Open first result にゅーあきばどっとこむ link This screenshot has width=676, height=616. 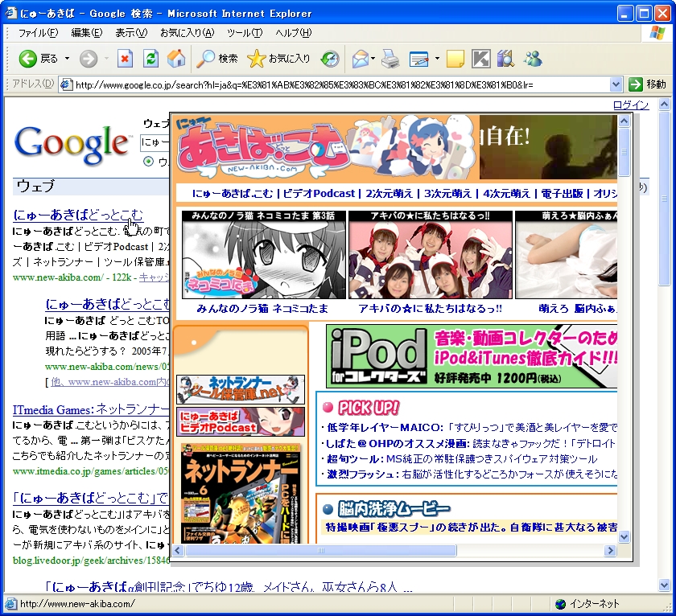(78, 214)
